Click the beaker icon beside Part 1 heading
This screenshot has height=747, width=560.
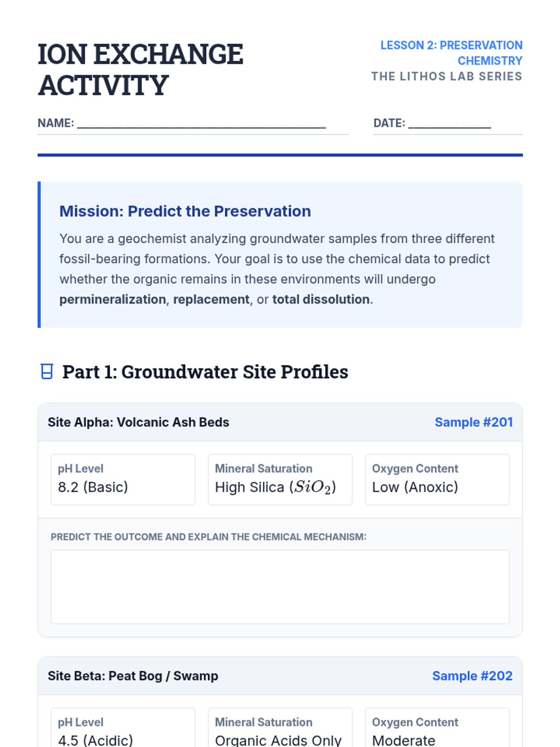tap(47, 372)
